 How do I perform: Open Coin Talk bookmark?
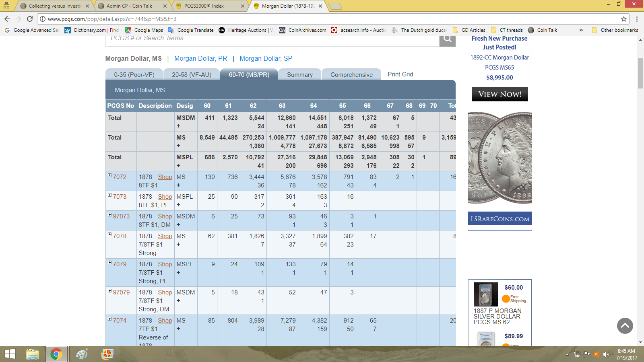[543, 30]
